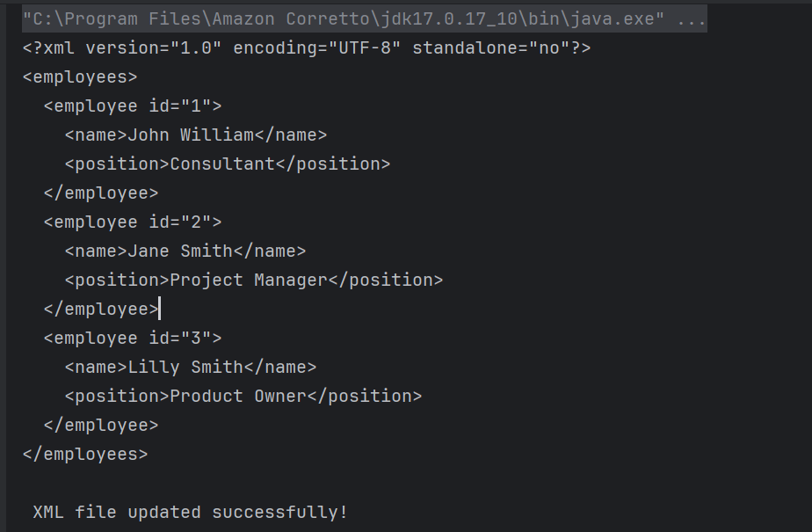Click the closing employee tag after Product Owner
Screen dimensions: 812x532
pyautogui.click(x=101, y=425)
